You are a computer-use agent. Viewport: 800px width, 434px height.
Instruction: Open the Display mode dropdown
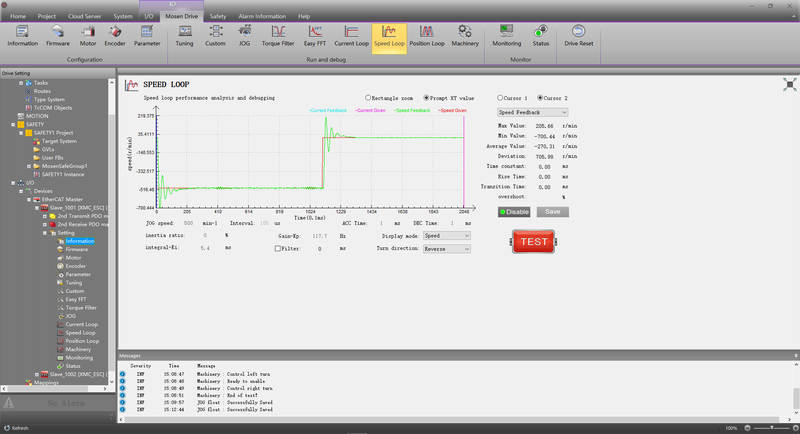444,237
